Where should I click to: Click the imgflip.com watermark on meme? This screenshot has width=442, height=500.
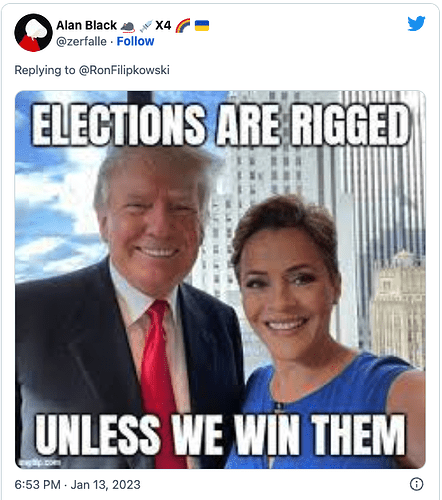coord(40,462)
